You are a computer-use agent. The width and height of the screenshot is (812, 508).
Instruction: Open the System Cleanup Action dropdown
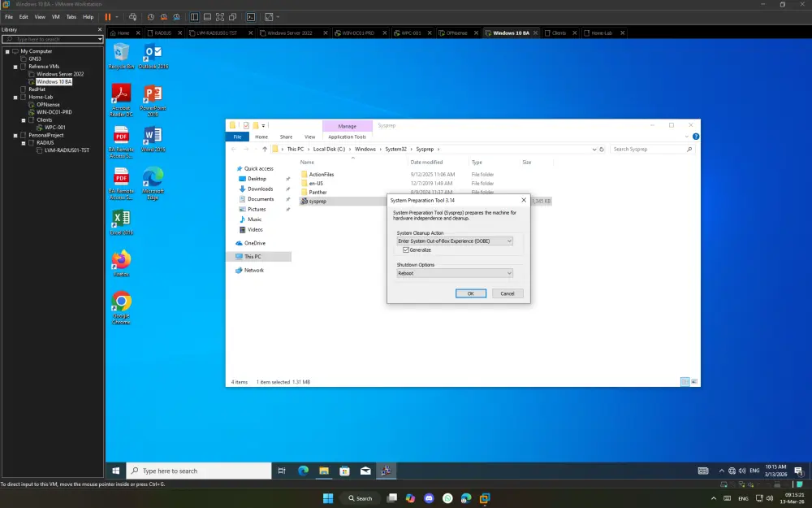455,241
